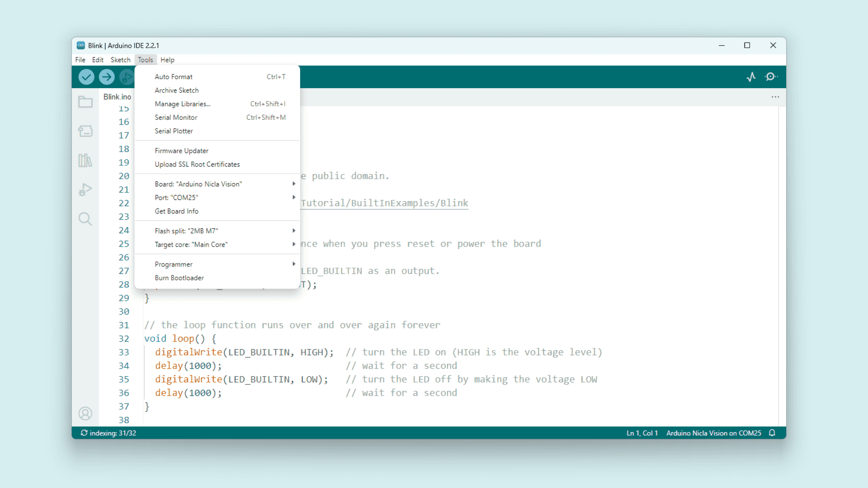Select the Blink.ino tab
Image resolution: width=868 pixels, height=488 pixels.
click(x=117, y=97)
